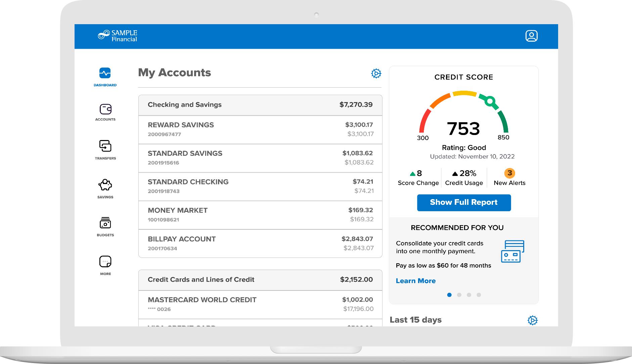Open the Budgets sidebar icon
This screenshot has width=632, height=364.
click(105, 223)
